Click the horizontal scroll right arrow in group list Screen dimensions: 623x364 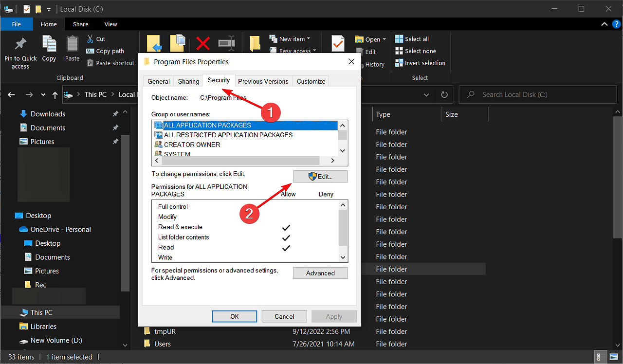point(333,160)
